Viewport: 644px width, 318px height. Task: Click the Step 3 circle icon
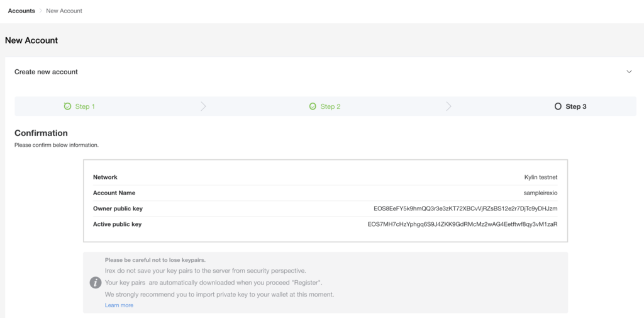click(x=558, y=106)
